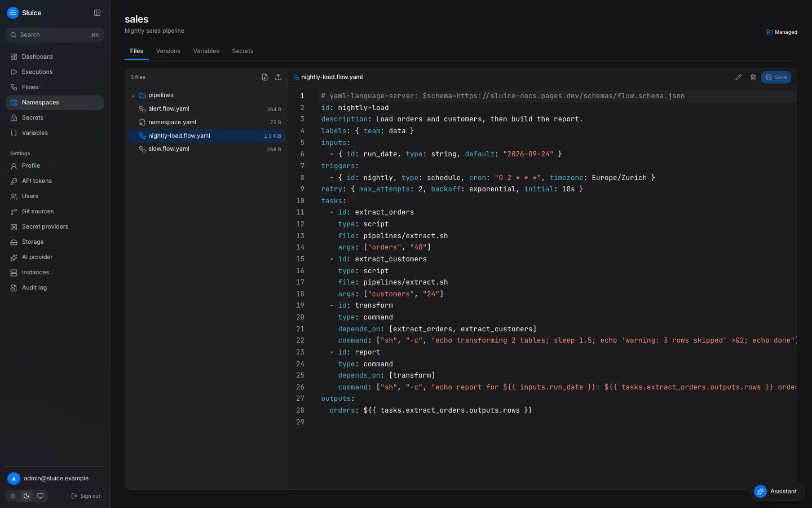Switch to system theme
812x508 pixels.
point(41,496)
